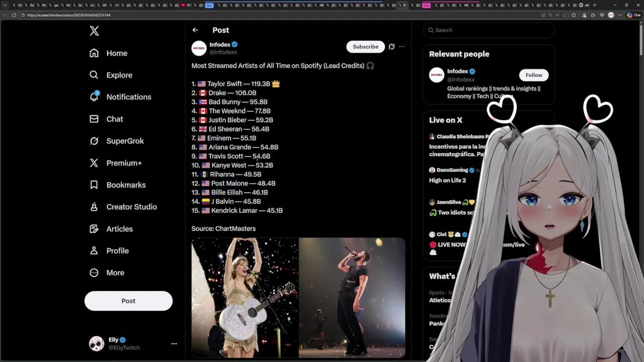644x362 pixels.
Task: Go back using the Post header arrow
Action: tap(195, 30)
